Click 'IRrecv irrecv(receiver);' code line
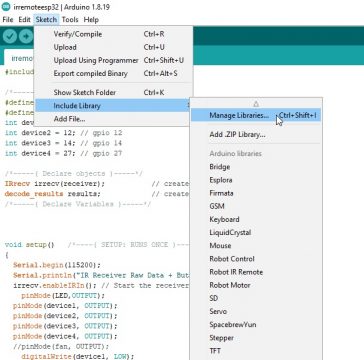 pos(55,184)
